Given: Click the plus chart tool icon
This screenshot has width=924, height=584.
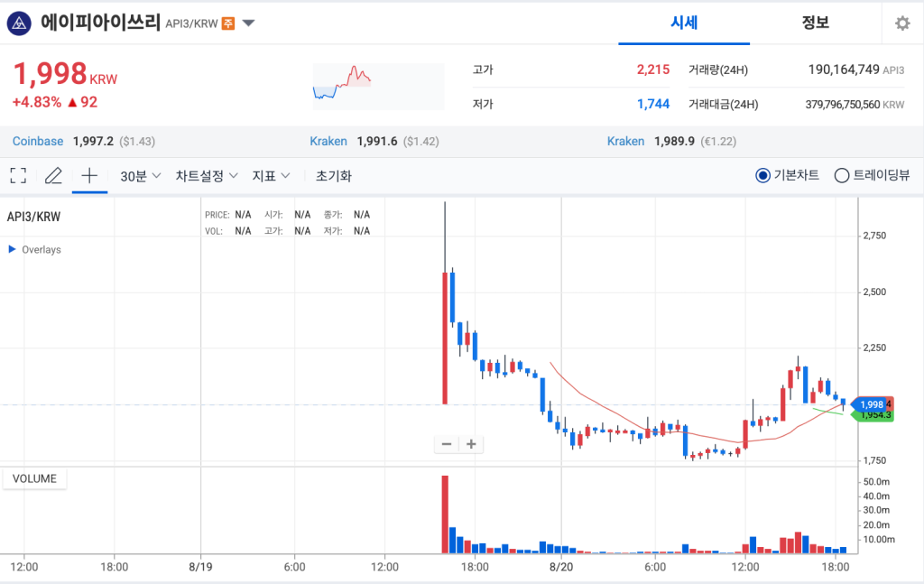Looking at the screenshot, I should [x=88, y=174].
